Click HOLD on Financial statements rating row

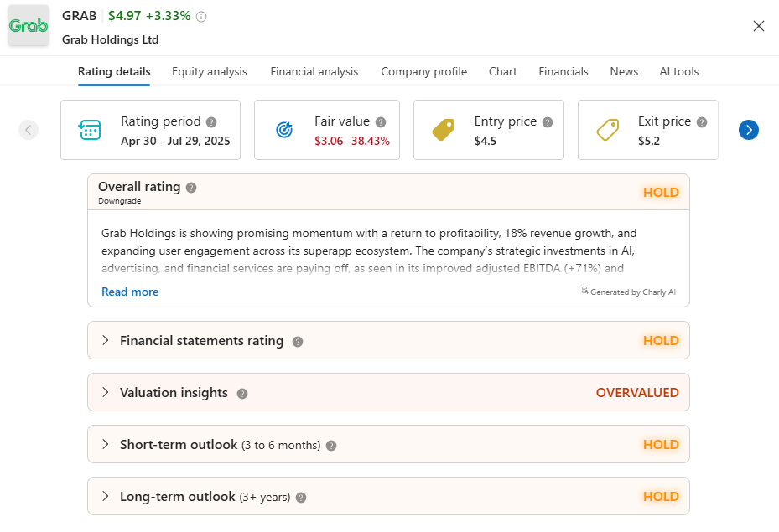click(x=661, y=341)
